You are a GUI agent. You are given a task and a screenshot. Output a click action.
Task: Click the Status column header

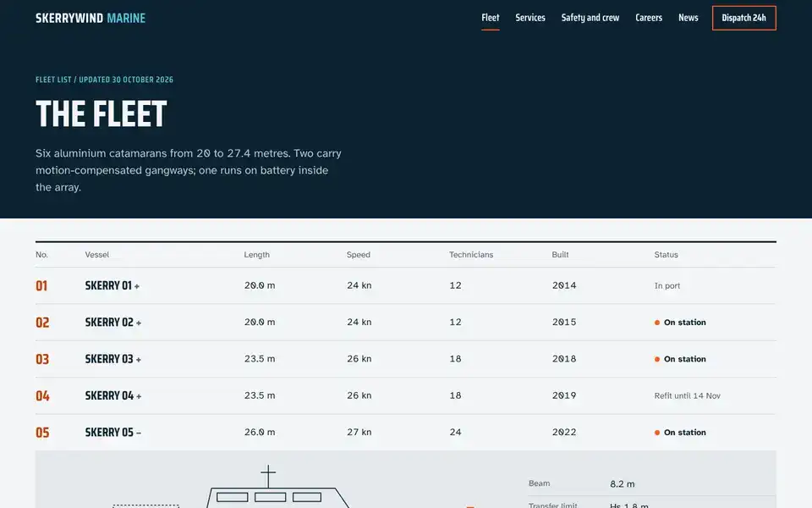(x=666, y=255)
